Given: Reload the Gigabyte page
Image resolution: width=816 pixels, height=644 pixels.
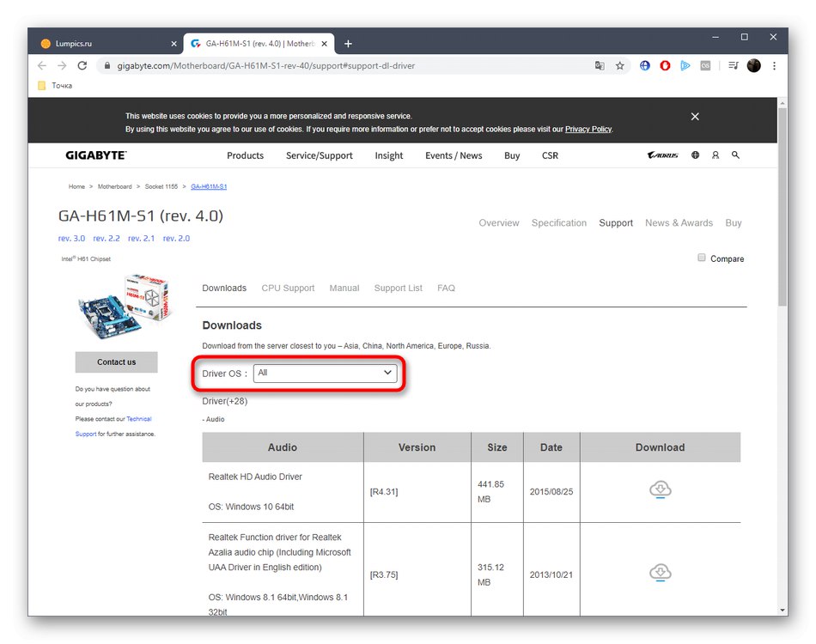Looking at the screenshot, I should [x=82, y=65].
